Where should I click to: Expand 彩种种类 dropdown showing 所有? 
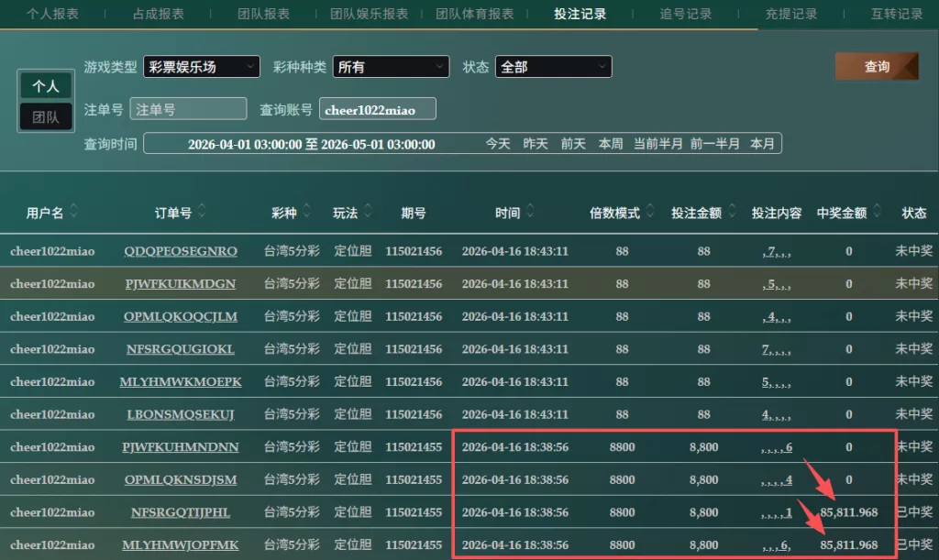[391, 67]
